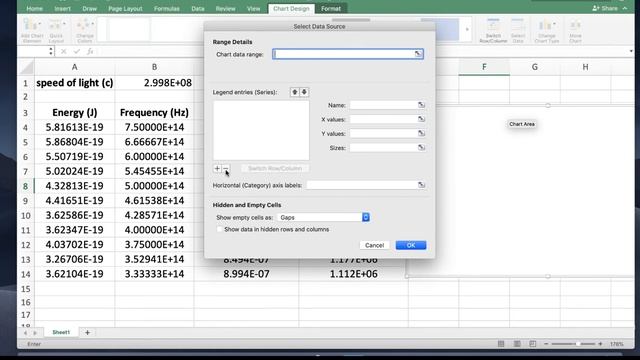Open the Change Chart Type dialog

pos(547,30)
